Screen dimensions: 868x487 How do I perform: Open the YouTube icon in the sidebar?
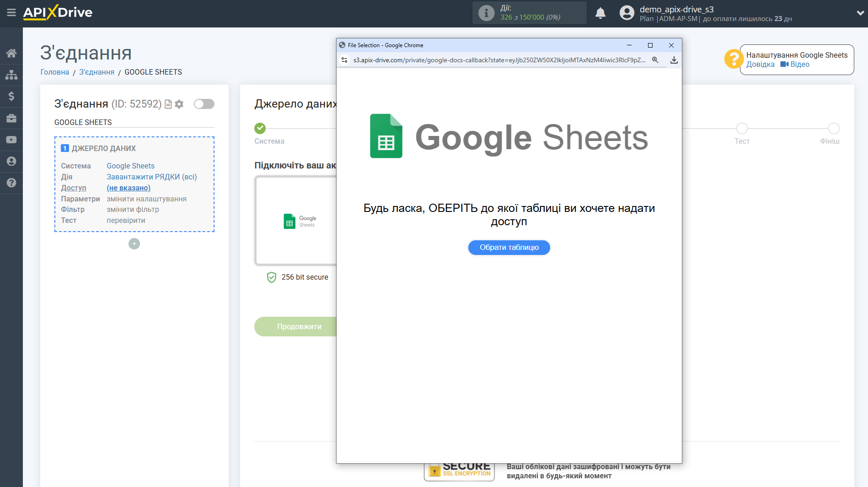11,139
